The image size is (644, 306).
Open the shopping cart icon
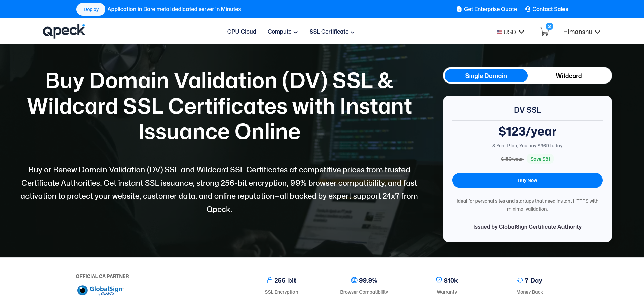point(545,32)
